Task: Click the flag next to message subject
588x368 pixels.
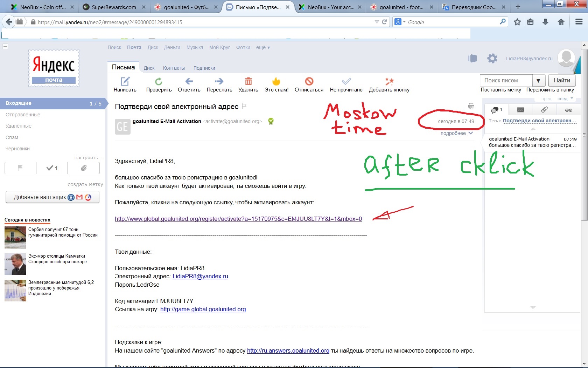Action: [244, 106]
